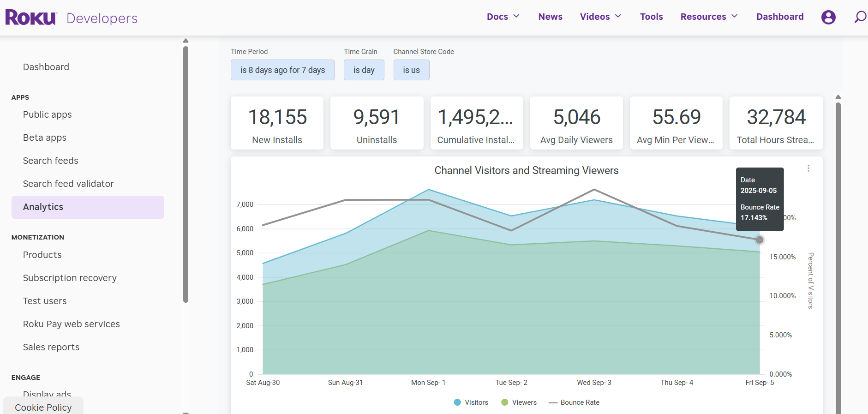Expand the Docs dropdown menu
868x414 pixels.
[503, 17]
